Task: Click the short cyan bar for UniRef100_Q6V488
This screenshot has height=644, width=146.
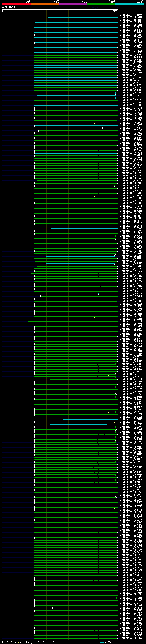Action: tap(66, 294)
